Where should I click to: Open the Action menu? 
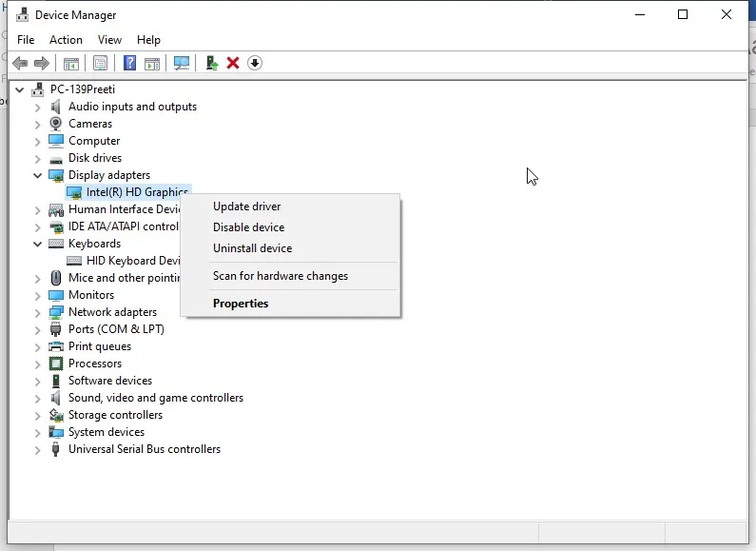66,40
